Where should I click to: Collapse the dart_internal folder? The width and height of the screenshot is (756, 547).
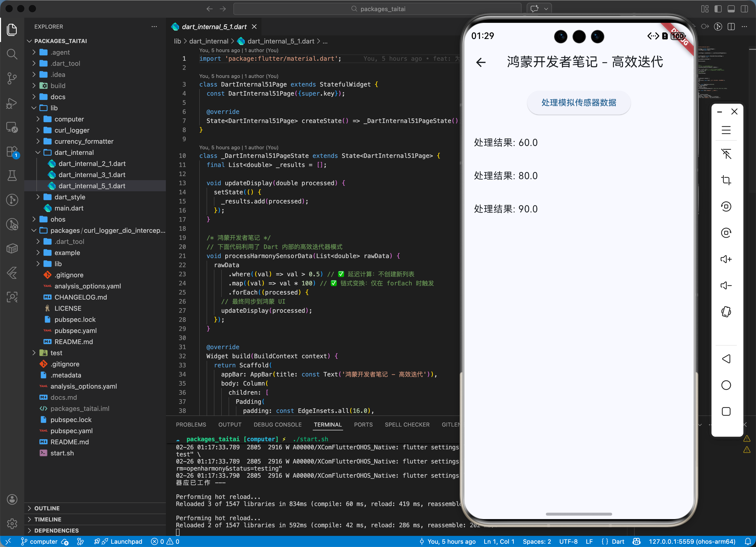click(74, 152)
